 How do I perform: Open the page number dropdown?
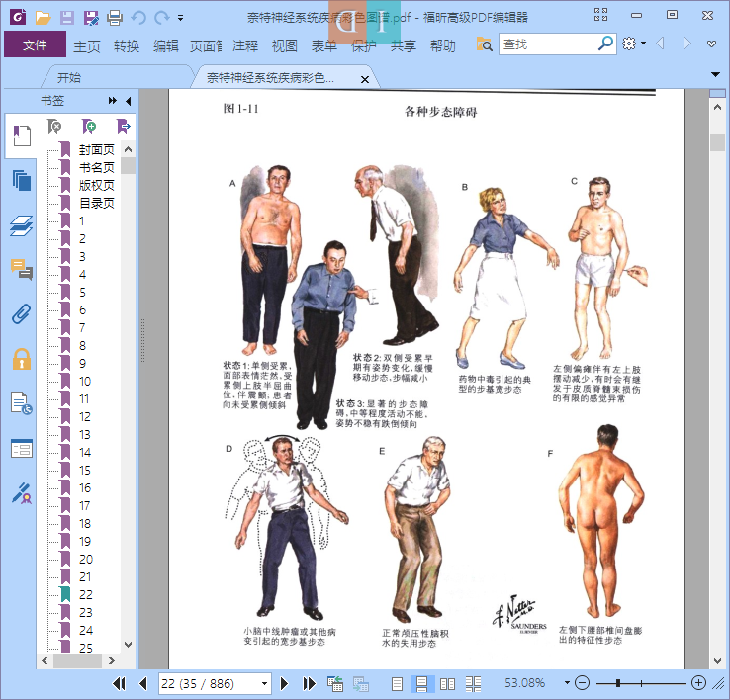point(264,684)
